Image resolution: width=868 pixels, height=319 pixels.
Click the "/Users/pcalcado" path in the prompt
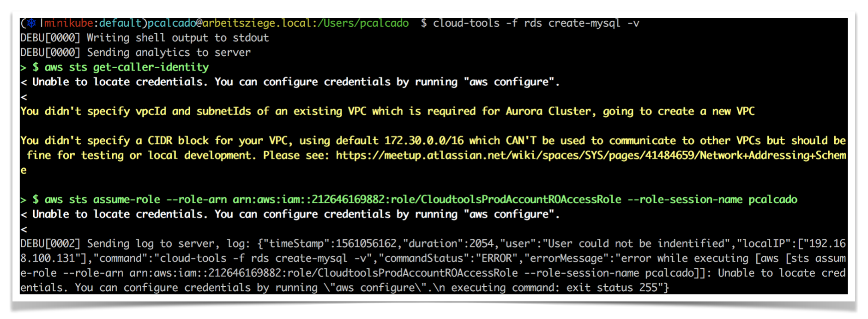(x=363, y=23)
